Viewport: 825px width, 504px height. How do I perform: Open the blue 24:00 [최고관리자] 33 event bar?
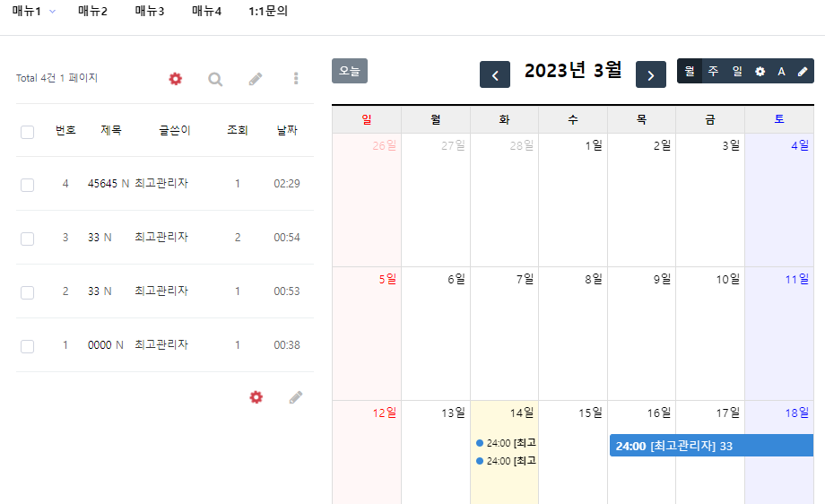[x=711, y=447]
